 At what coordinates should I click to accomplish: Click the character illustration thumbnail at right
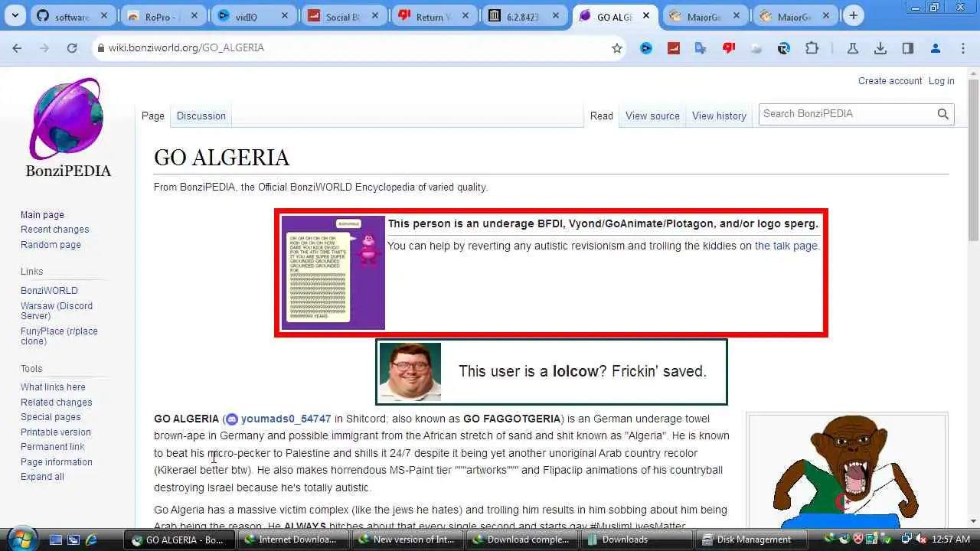point(847,471)
